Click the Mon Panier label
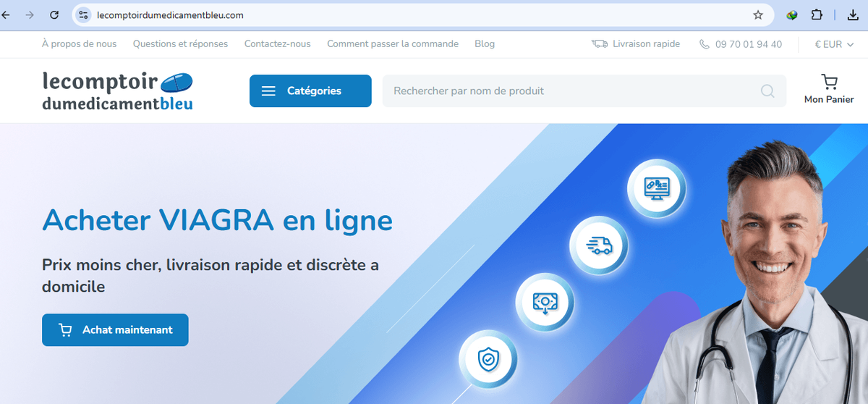The image size is (868, 404). click(829, 99)
